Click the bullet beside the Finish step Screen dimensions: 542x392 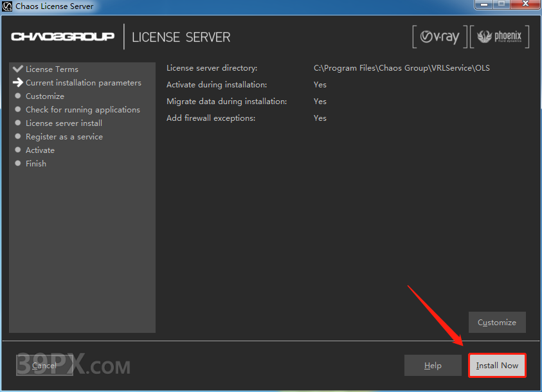tap(18, 163)
